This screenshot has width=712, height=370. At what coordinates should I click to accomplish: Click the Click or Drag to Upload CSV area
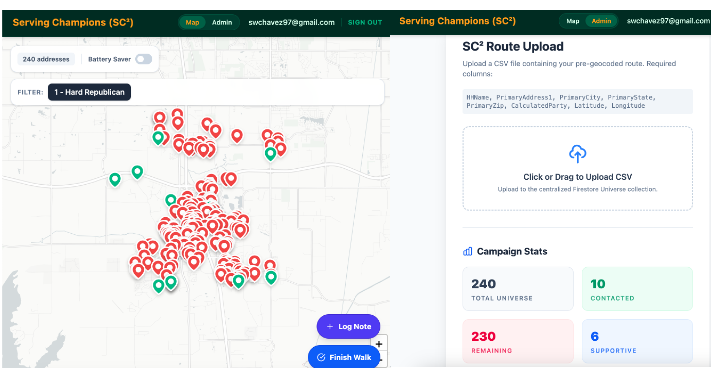(x=578, y=168)
